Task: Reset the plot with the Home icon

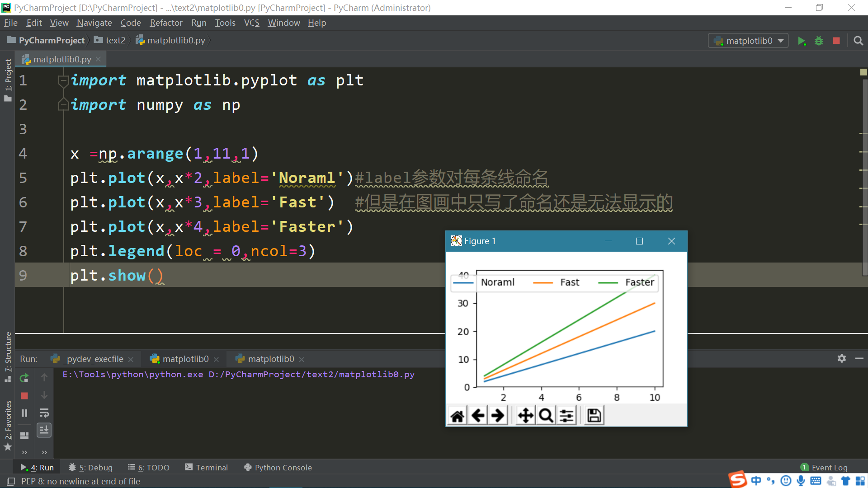Action: (458, 415)
